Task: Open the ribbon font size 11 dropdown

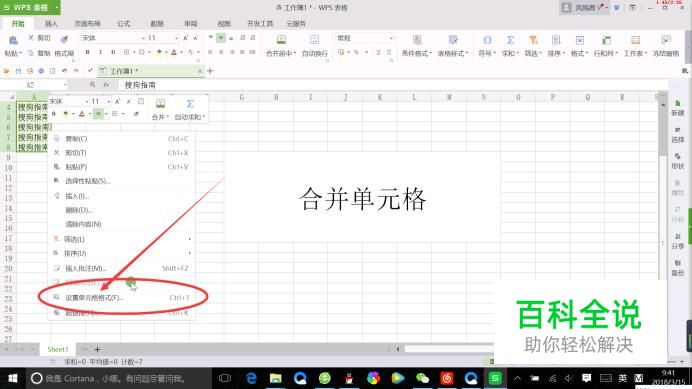Action: [x=176, y=38]
